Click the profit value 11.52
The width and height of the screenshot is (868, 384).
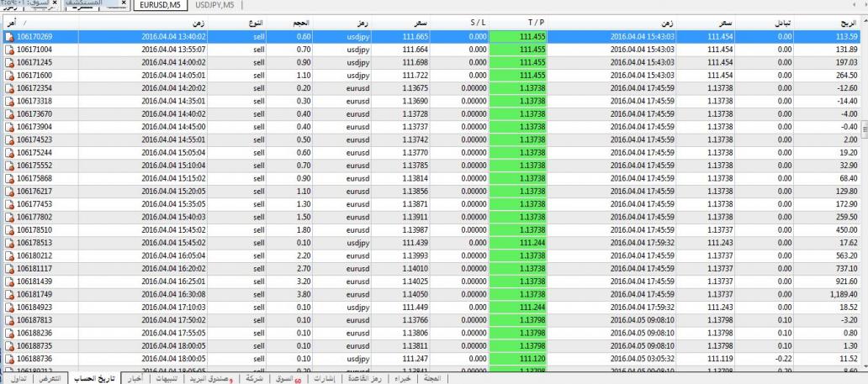point(849,359)
